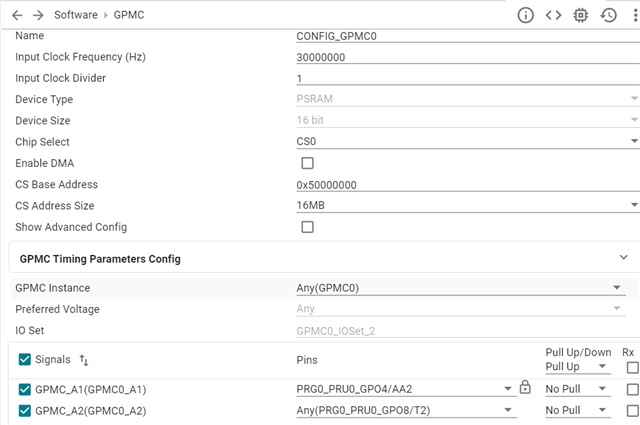The image size is (640, 425).
Task: Open the more options menu icon
Action: [632, 15]
